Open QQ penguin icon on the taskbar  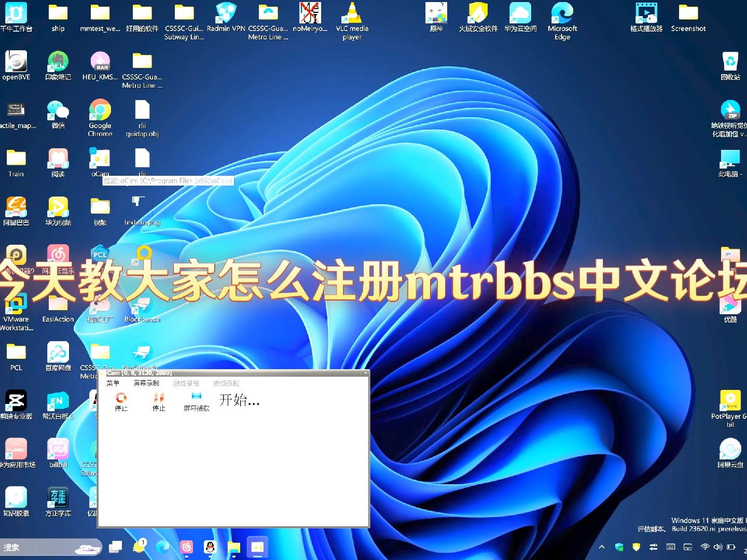click(210, 547)
